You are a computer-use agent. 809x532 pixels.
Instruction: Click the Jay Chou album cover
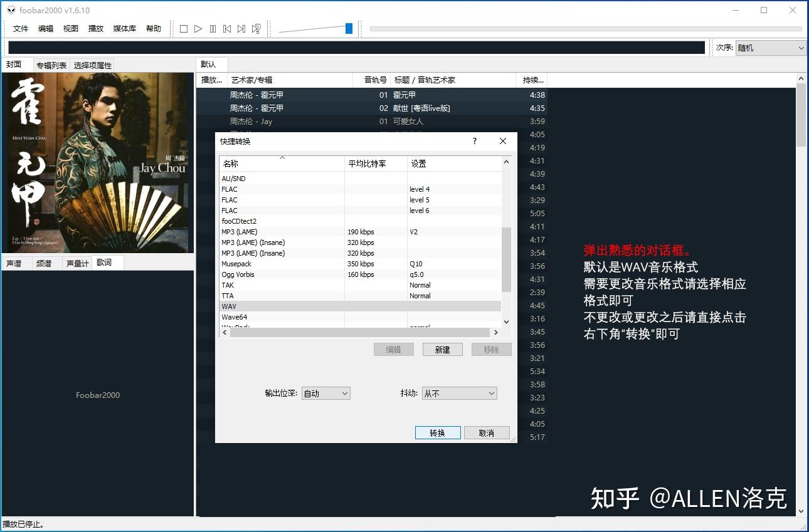(x=98, y=163)
